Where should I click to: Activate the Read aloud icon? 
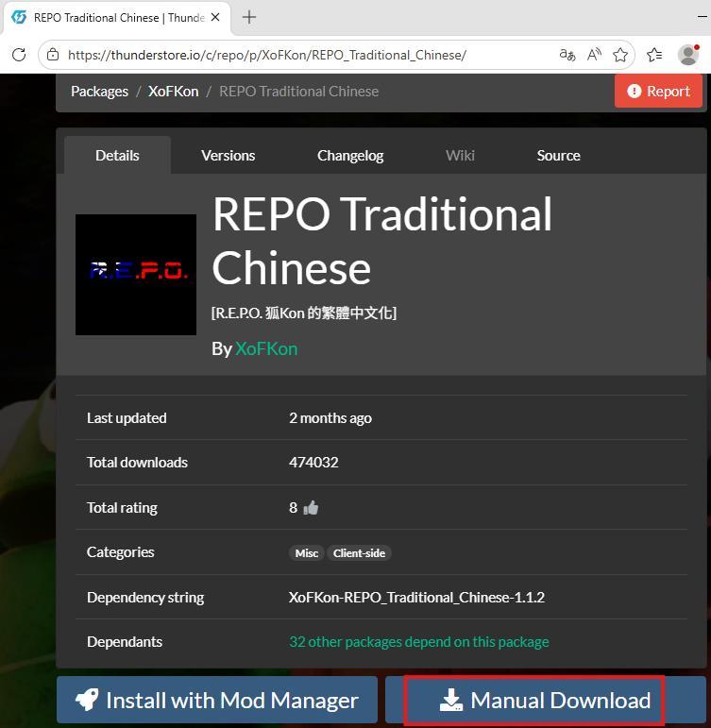594,55
